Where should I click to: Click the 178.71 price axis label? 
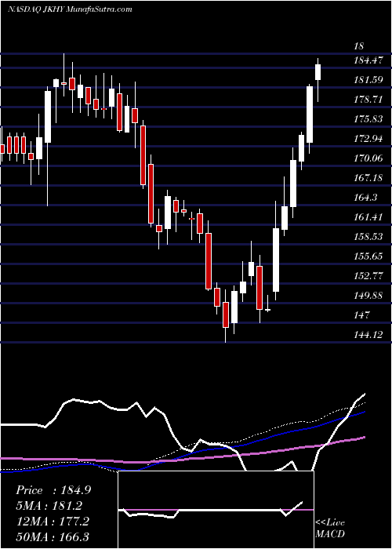click(x=368, y=100)
